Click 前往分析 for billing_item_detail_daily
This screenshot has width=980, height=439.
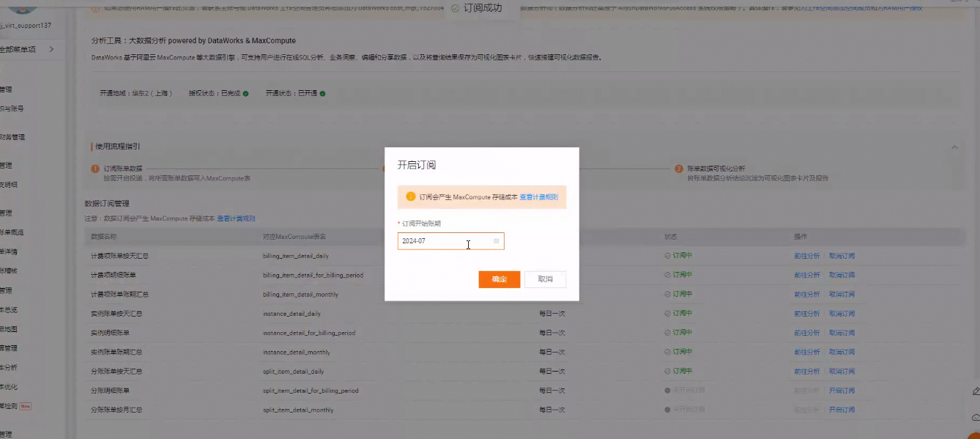point(806,256)
